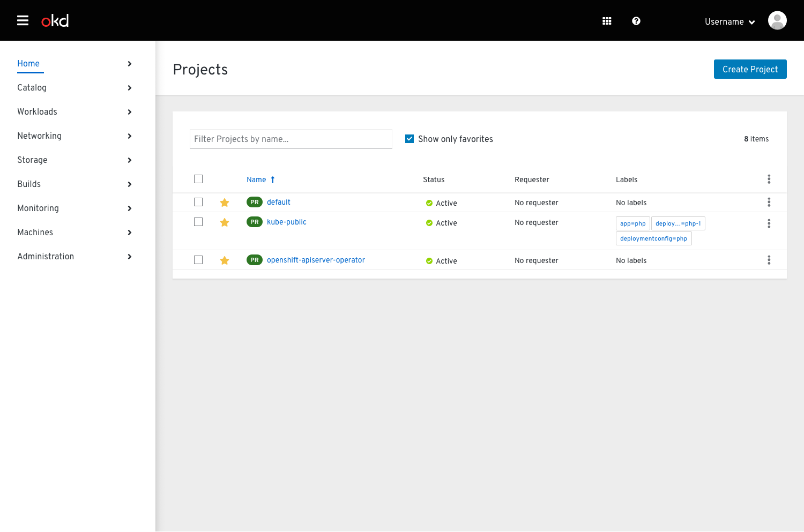This screenshot has width=804, height=532.
Task: Expand the Monitoring nav chevron
Action: point(130,208)
